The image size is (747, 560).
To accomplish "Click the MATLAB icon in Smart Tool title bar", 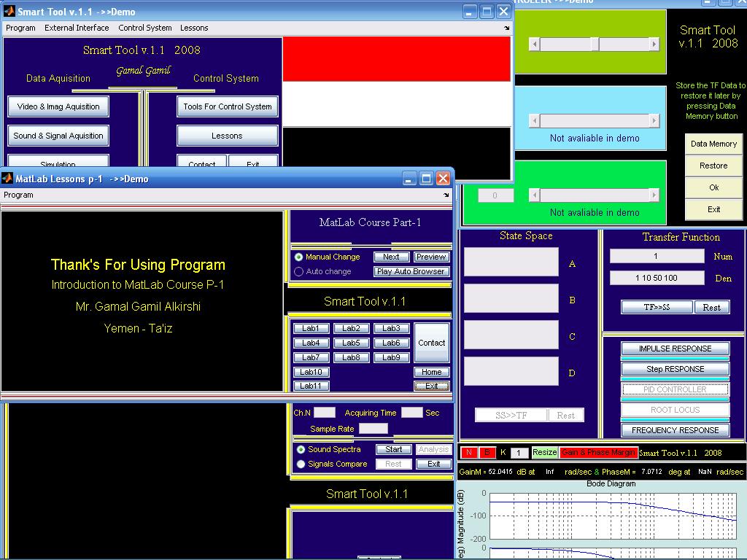I will (9, 11).
